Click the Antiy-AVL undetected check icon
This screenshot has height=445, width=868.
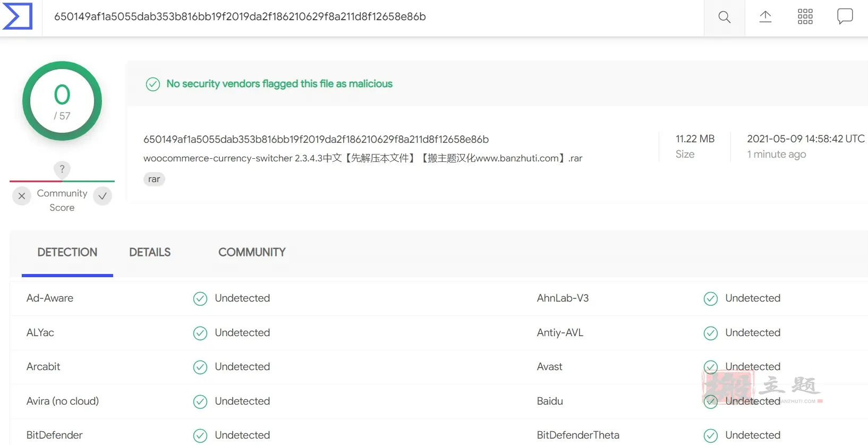pyautogui.click(x=710, y=333)
